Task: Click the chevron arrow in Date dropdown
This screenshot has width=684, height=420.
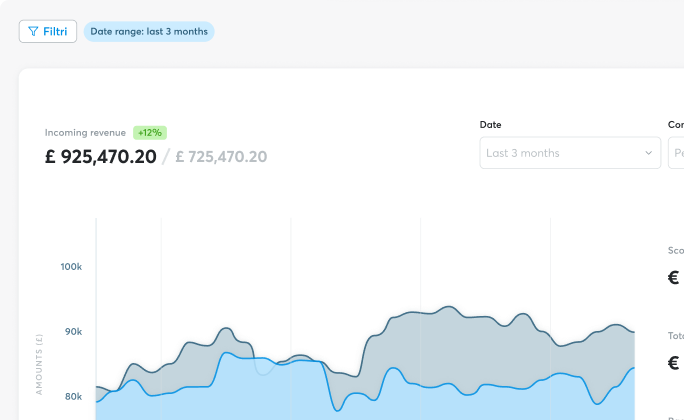Action: click(x=648, y=153)
